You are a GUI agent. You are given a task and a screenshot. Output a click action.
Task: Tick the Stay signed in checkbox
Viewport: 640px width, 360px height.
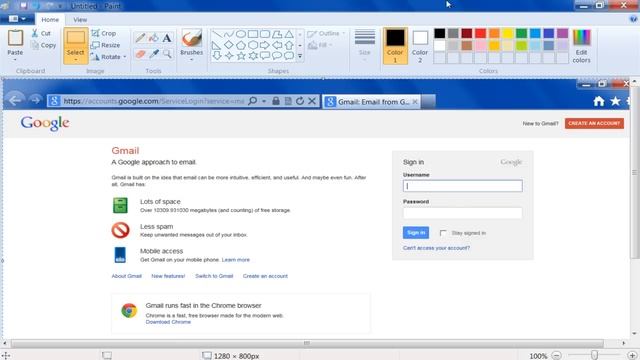(x=443, y=233)
